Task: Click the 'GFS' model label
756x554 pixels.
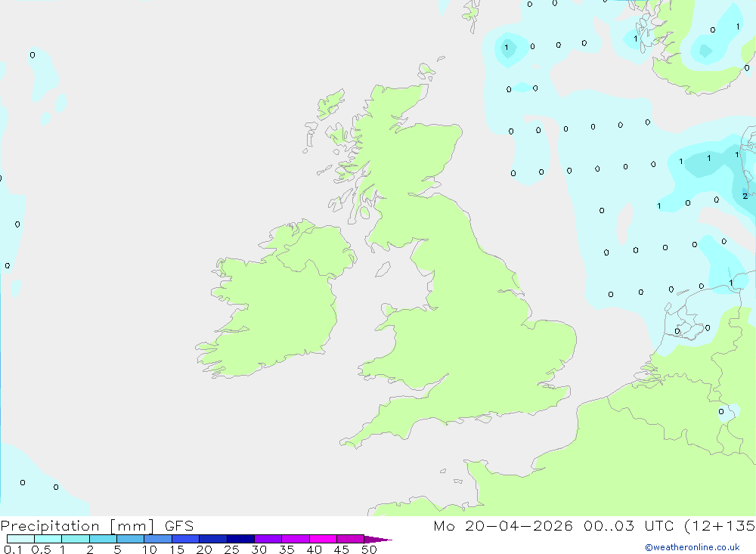Action: coord(179,525)
